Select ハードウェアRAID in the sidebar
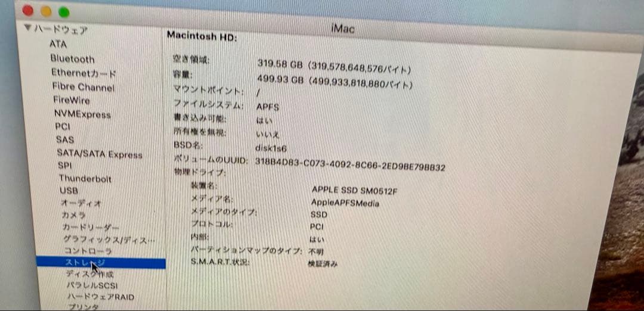 coord(101,296)
